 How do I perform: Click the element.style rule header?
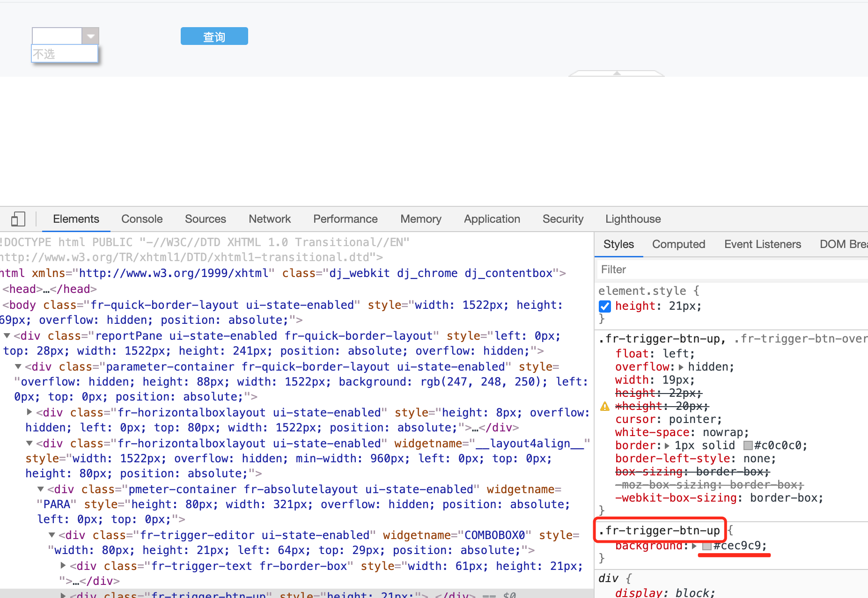click(648, 291)
